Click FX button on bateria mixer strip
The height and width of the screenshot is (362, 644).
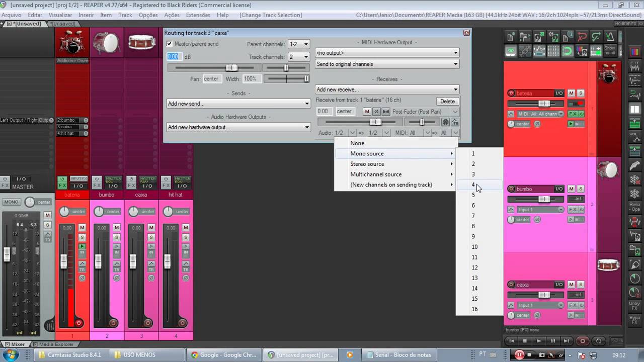(x=62, y=186)
